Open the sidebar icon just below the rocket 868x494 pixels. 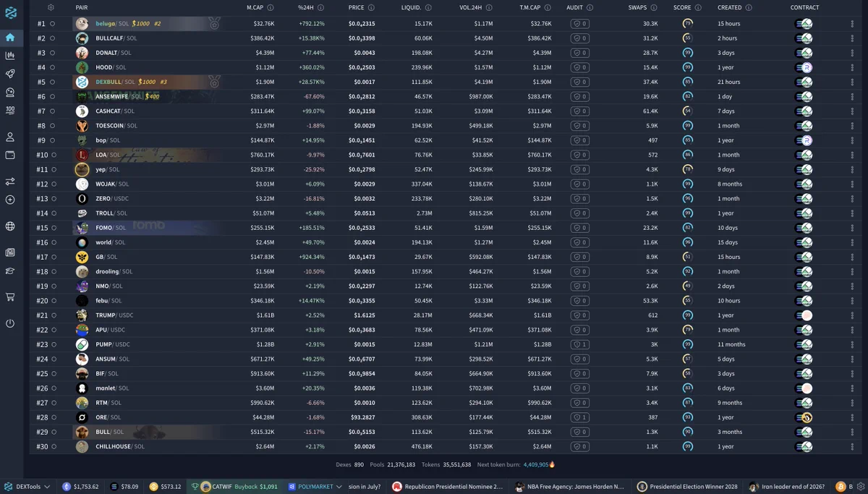[x=10, y=92]
